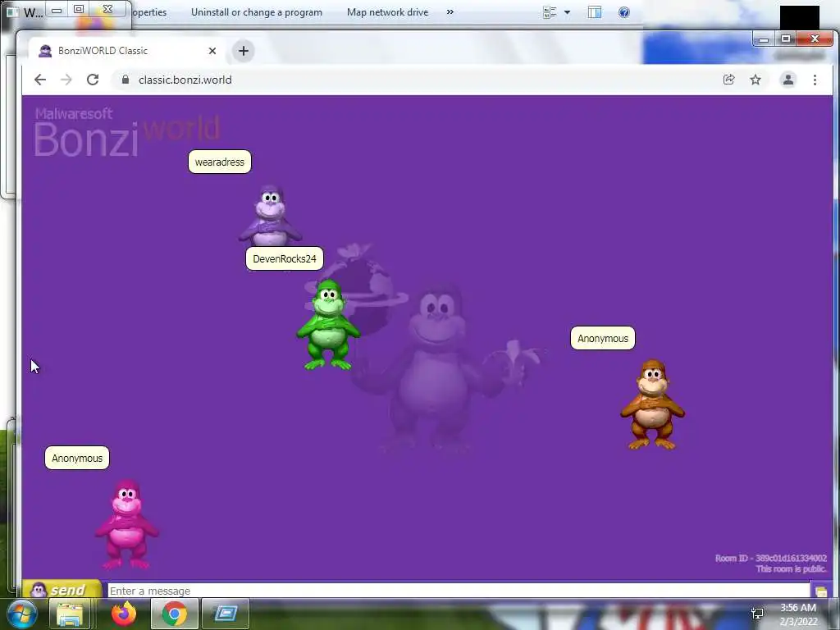View site lock security info
840x630 pixels.
tap(126, 80)
